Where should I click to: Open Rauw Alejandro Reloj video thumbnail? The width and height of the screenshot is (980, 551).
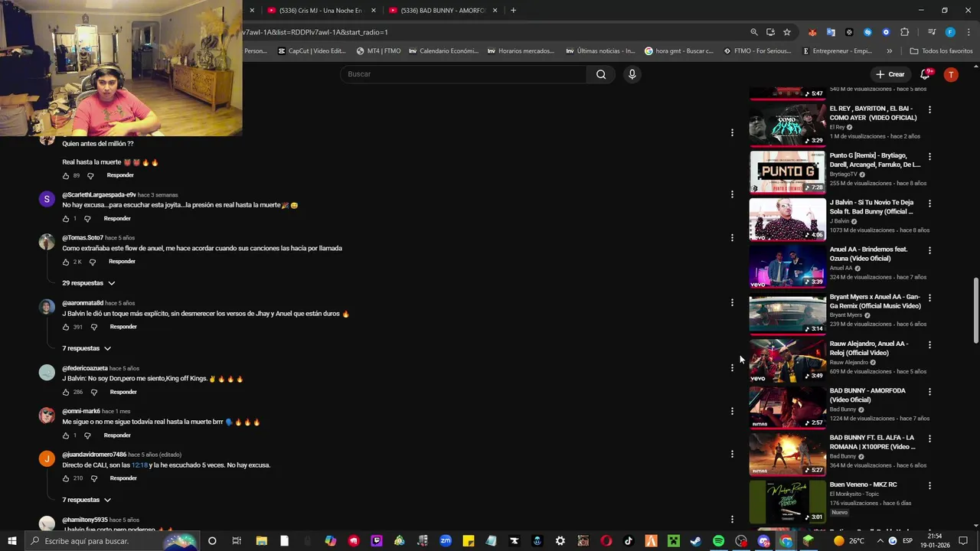(787, 360)
